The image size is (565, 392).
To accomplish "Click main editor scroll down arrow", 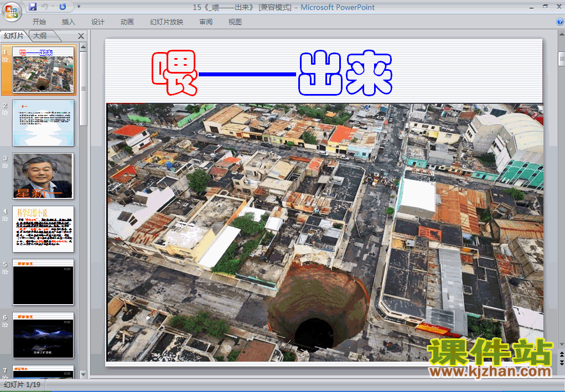I will 561,344.
